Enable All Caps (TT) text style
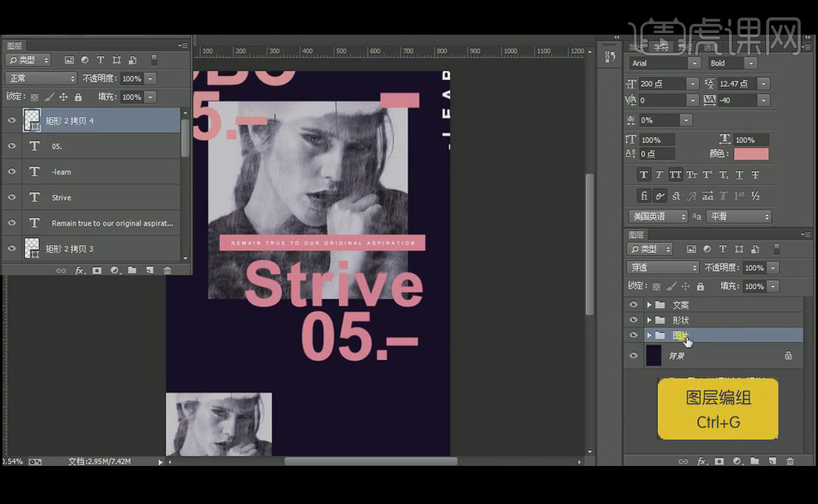 click(675, 175)
